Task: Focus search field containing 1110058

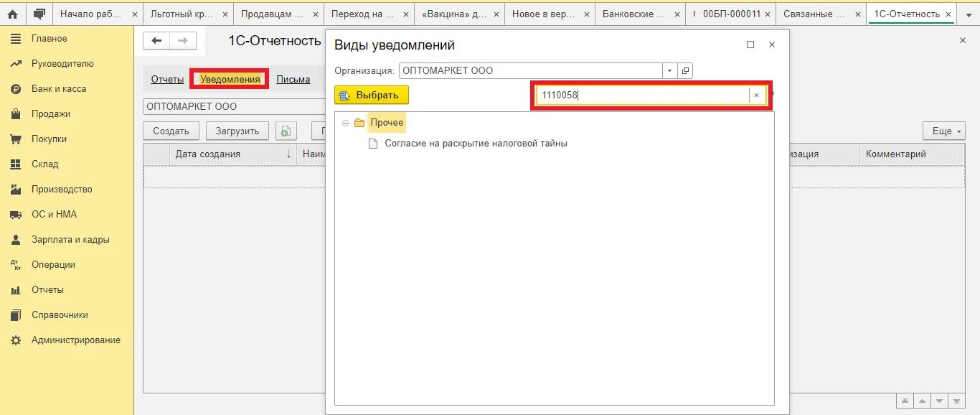Action: [644, 95]
